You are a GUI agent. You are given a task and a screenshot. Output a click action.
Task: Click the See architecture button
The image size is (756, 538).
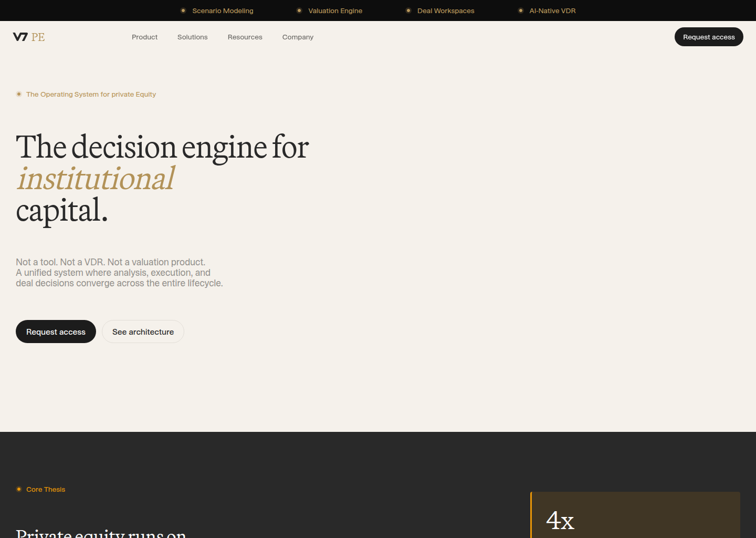click(x=143, y=332)
